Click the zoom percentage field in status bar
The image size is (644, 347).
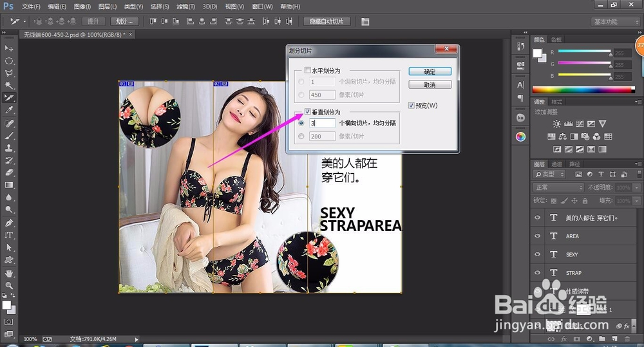[30, 339]
